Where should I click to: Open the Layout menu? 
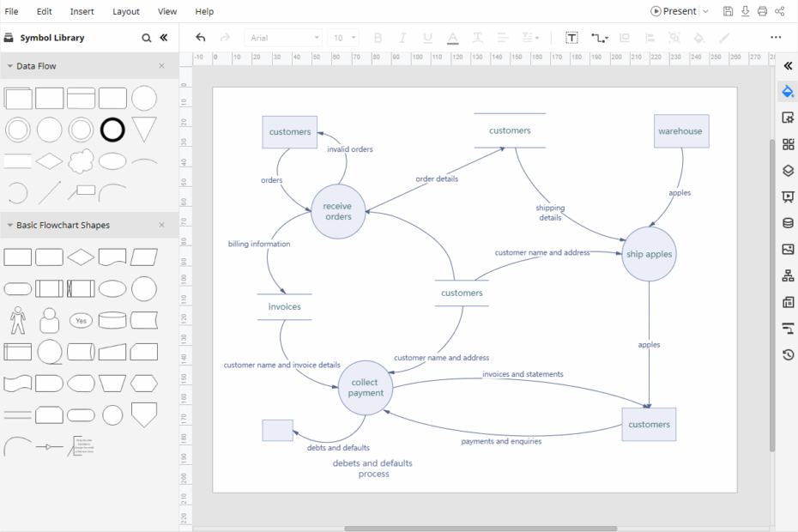pos(125,11)
